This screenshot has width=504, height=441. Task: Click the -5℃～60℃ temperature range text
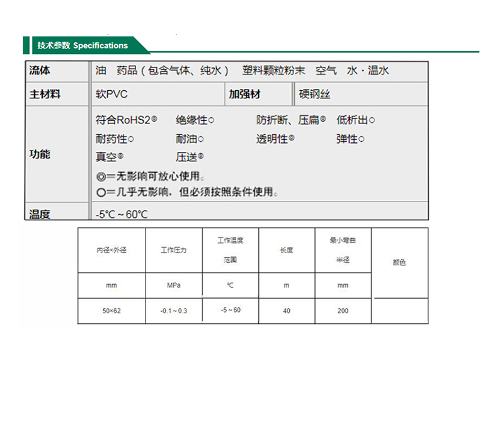(122, 214)
